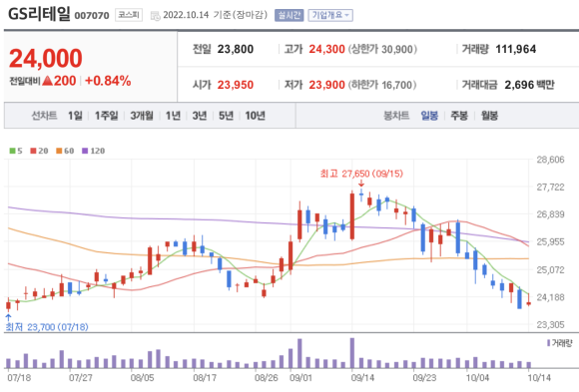
Task: Click the 10/14 date axis label
Action: coord(539,378)
